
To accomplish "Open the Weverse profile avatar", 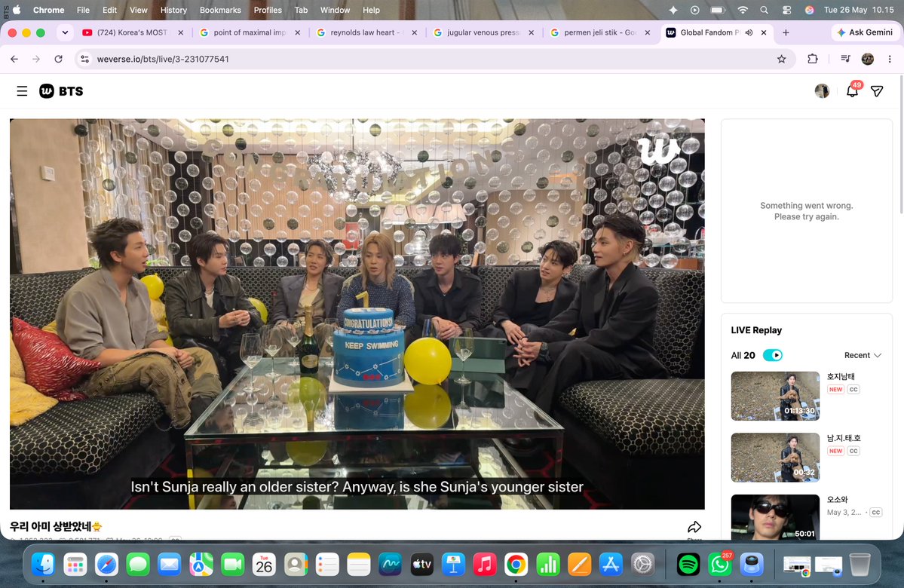I will 822,90.
